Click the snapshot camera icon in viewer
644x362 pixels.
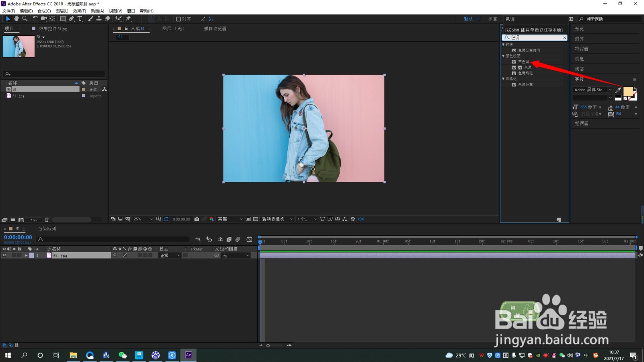197,219
